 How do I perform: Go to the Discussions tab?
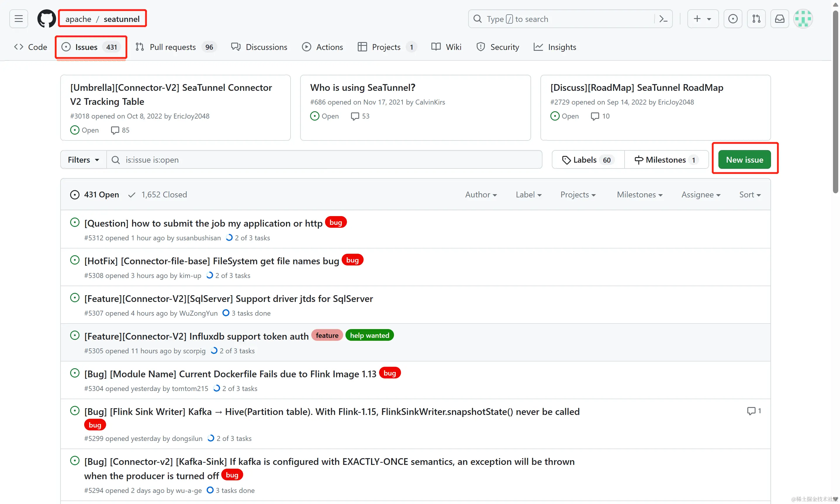pyautogui.click(x=259, y=47)
